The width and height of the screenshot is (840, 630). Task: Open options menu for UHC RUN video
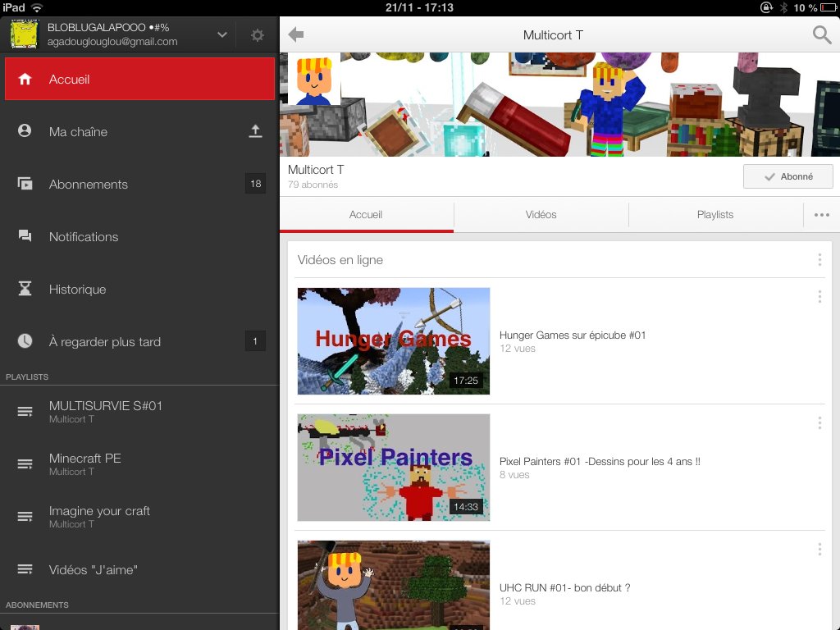[x=819, y=549]
